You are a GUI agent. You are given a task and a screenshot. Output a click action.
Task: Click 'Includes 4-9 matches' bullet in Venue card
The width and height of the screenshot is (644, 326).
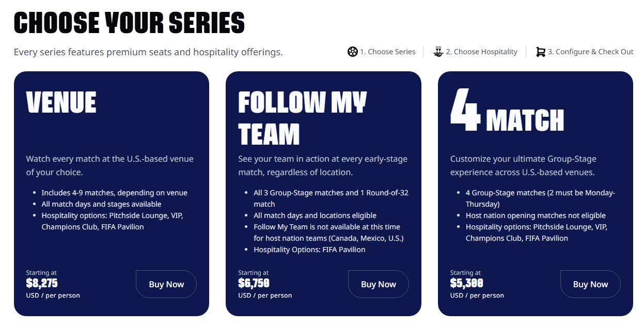115,193
